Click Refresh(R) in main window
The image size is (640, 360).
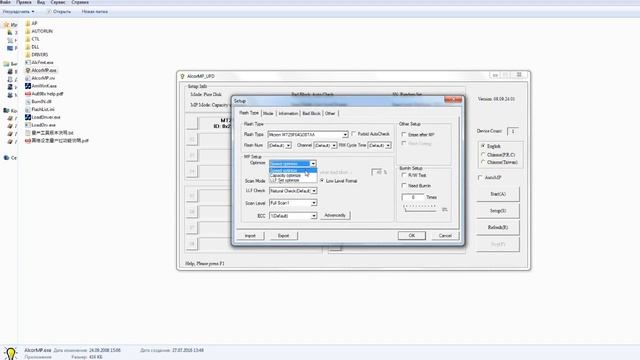coord(498,227)
